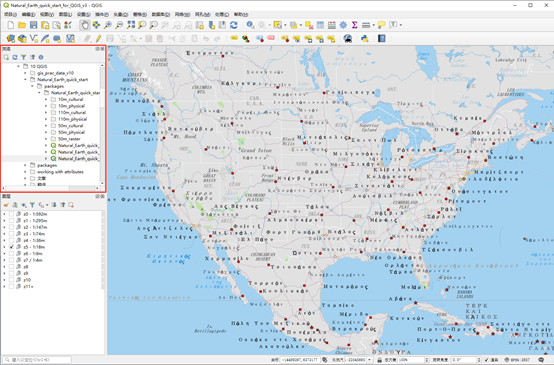Enable the z7 / 1:4m layer group

pos(11,260)
